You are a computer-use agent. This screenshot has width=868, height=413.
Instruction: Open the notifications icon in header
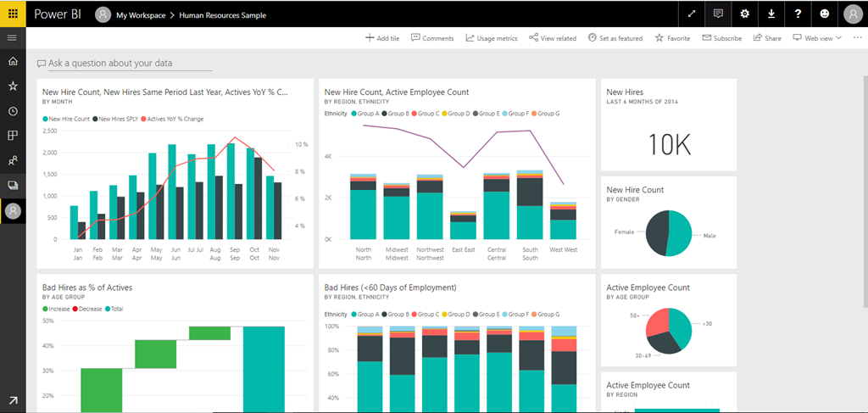point(719,14)
